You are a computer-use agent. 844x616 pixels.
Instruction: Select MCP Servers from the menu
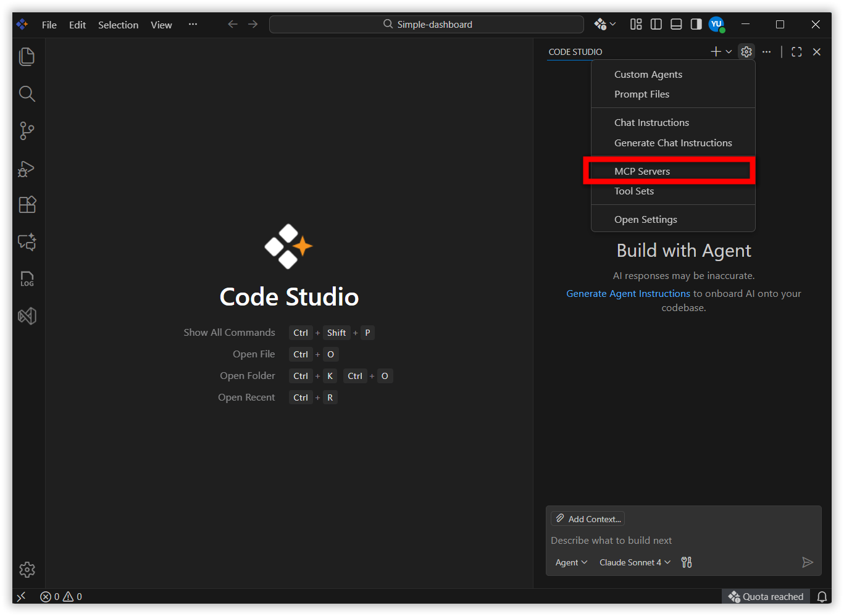(642, 171)
